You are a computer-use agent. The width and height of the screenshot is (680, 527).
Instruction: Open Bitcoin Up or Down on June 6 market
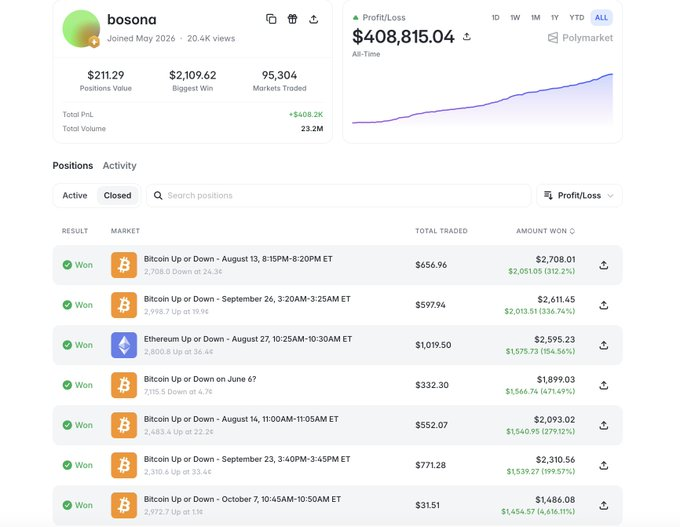point(200,379)
